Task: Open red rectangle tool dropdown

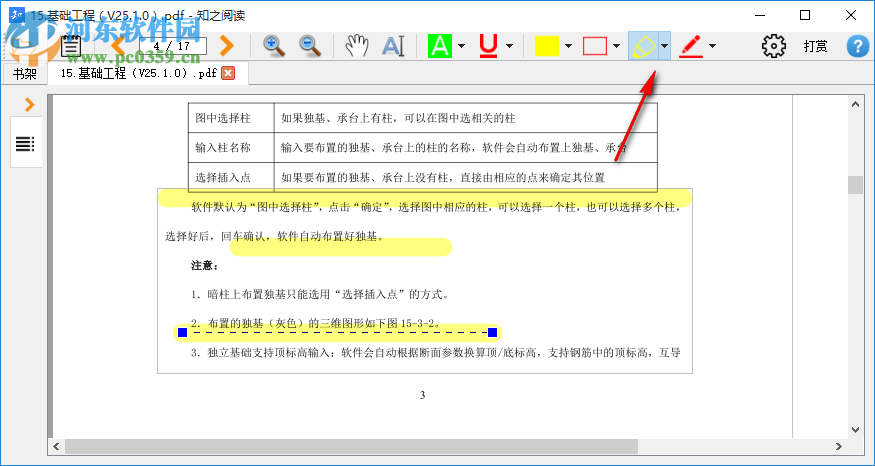Action: tap(616, 46)
